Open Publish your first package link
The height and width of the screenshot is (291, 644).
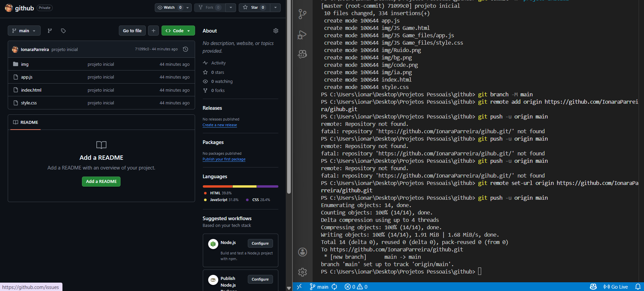coord(224,159)
